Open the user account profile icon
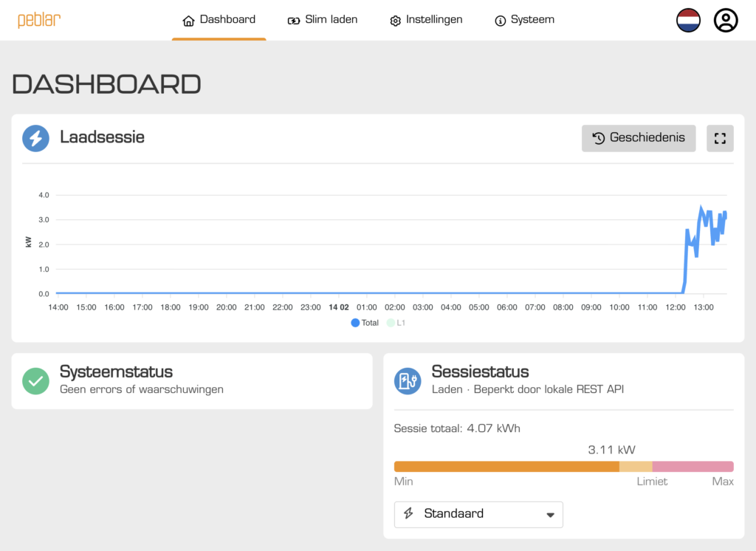The image size is (756, 551). pos(726,20)
